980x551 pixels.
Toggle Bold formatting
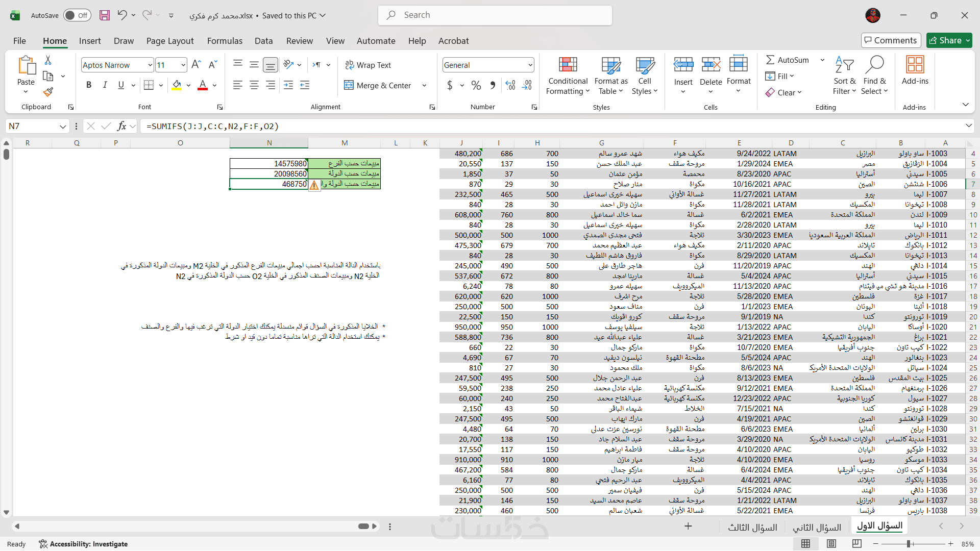point(89,85)
